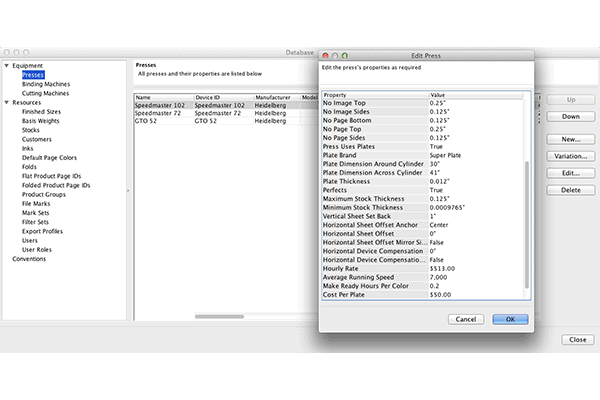Click the Property column header

(375, 95)
